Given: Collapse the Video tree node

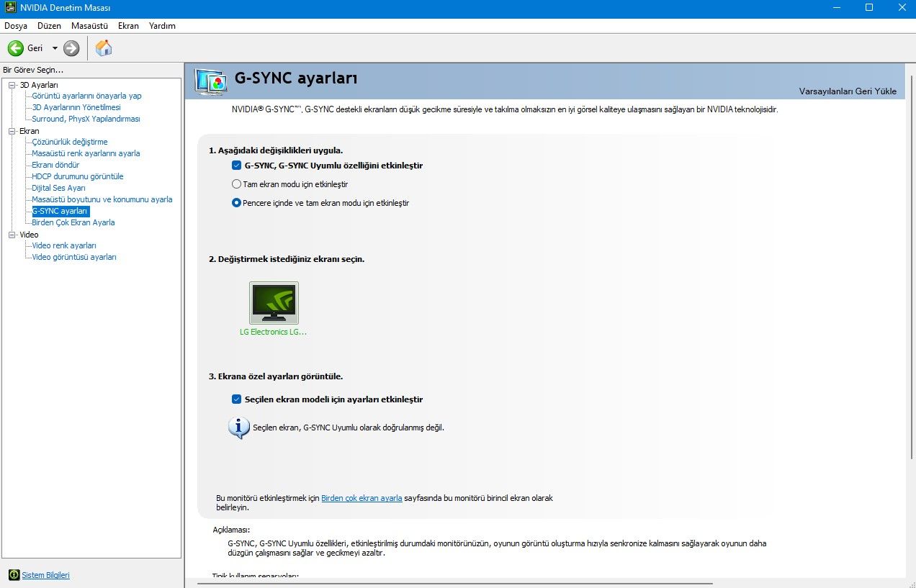Looking at the screenshot, I should pos(12,235).
